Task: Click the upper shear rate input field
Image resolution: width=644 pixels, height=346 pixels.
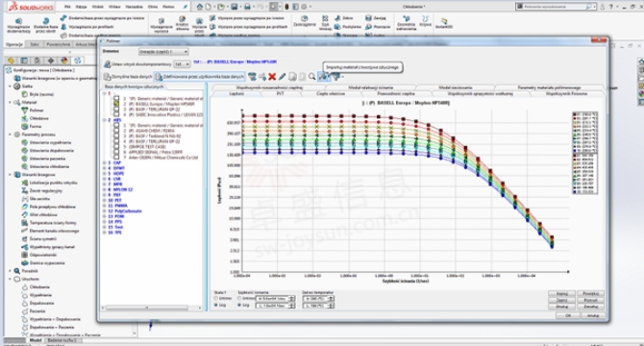Action: click(275, 299)
